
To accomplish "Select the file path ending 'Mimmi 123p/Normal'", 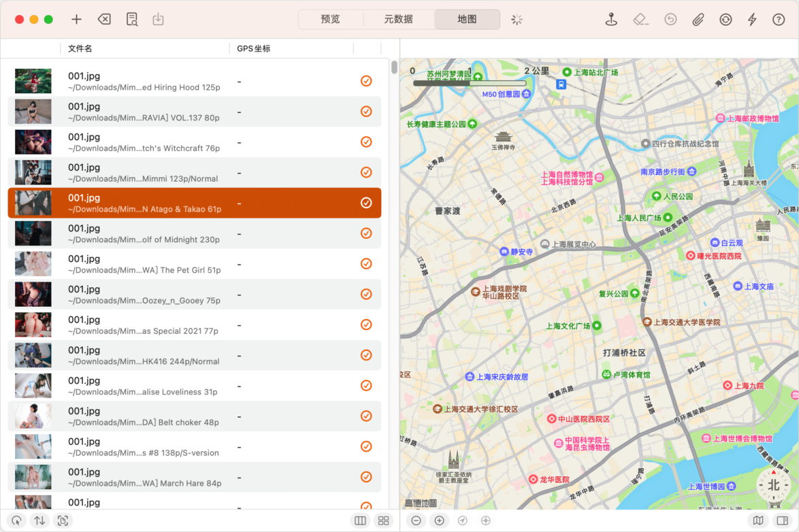I will pos(143,179).
